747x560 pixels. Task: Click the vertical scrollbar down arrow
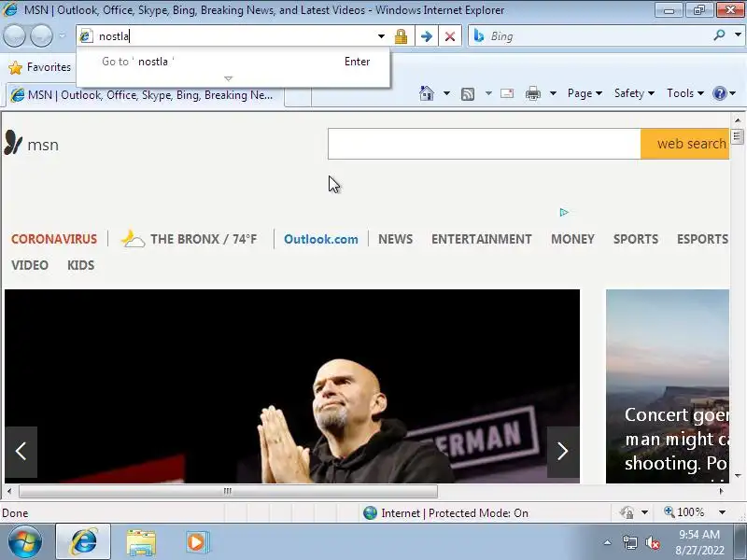(738, 476)
